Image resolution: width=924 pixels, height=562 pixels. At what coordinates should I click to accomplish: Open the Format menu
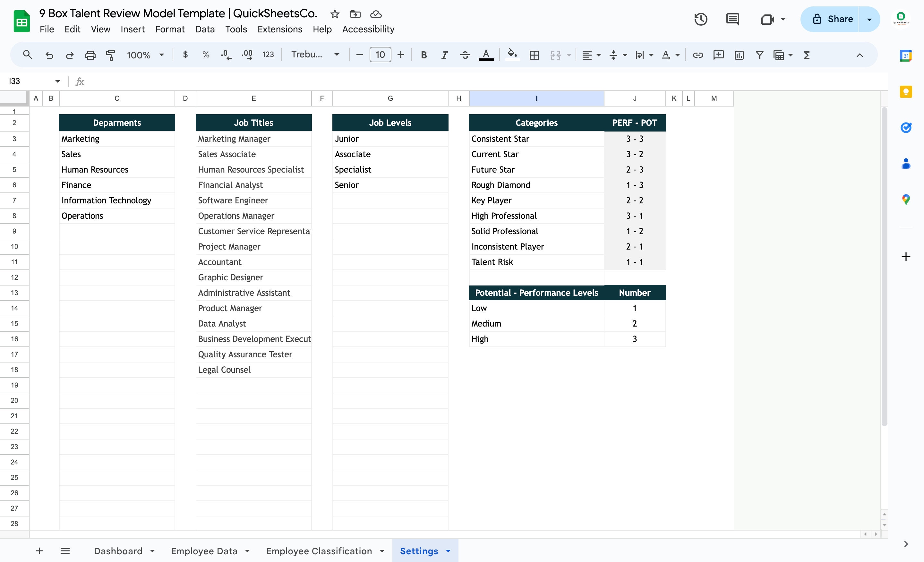[x=170, y=29]
